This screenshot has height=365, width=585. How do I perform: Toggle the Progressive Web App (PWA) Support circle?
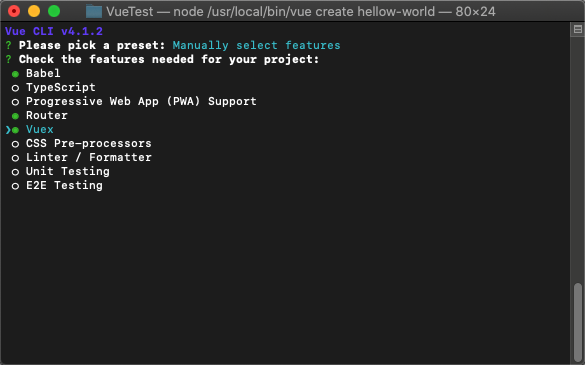pos(15,102)
